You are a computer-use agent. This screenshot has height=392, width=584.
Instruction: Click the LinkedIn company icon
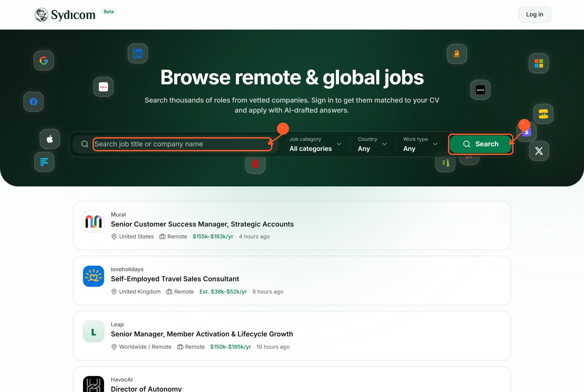tap(138, 54)
